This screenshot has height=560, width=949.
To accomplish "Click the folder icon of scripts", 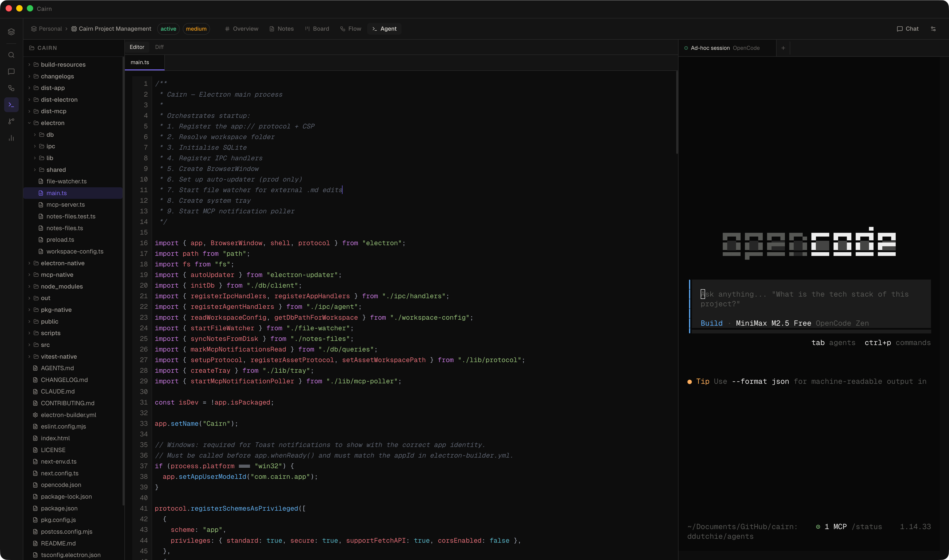I will click(36, 333).
